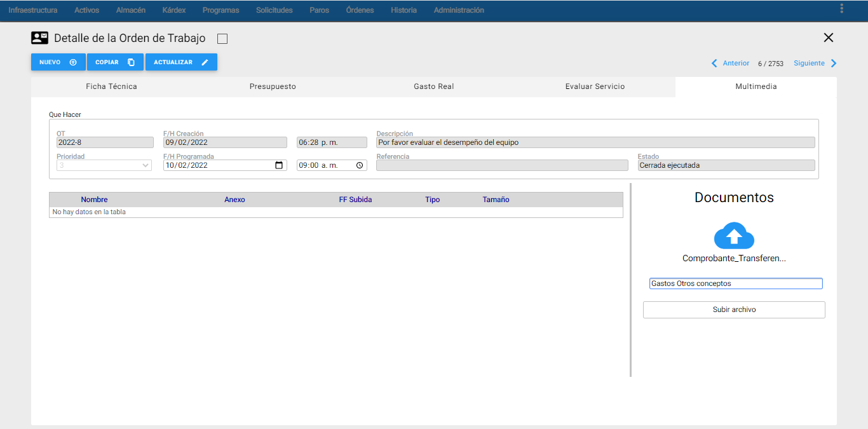Sort table by Tamaño column header

[496, 200]
